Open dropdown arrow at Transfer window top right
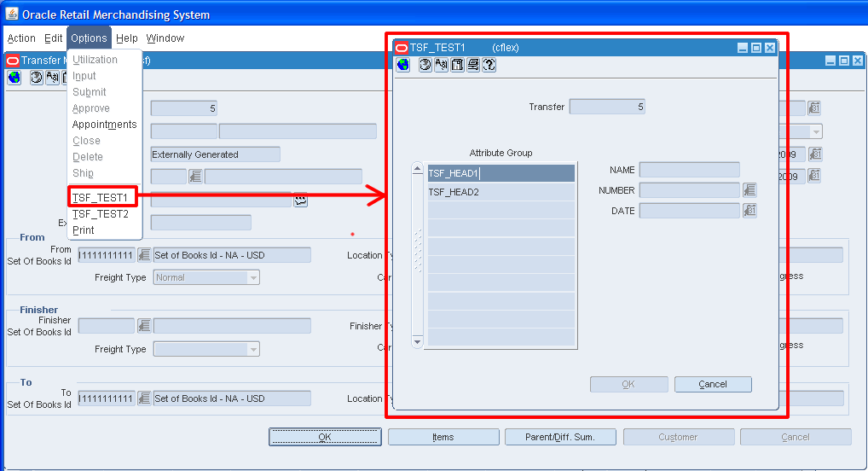 pyautogui.click(x=816, y=132)
